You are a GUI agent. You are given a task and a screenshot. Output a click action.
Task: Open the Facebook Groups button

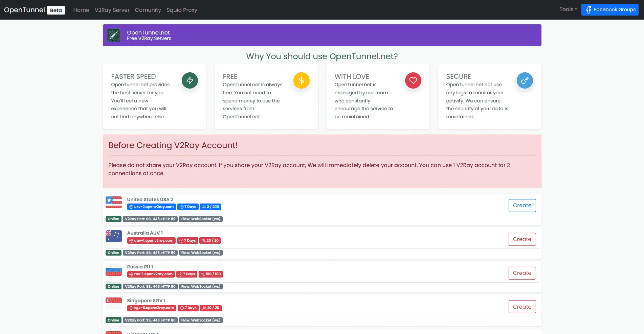click(x=610, y=10)
